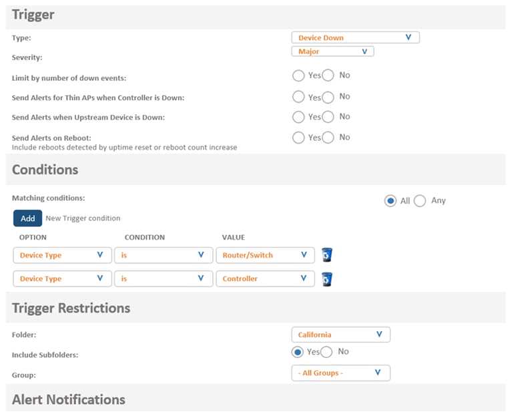The height and width of the screenshot is (420, 510).
Task: Open second row 'is' condition dropdown
Action: point(162,279)
